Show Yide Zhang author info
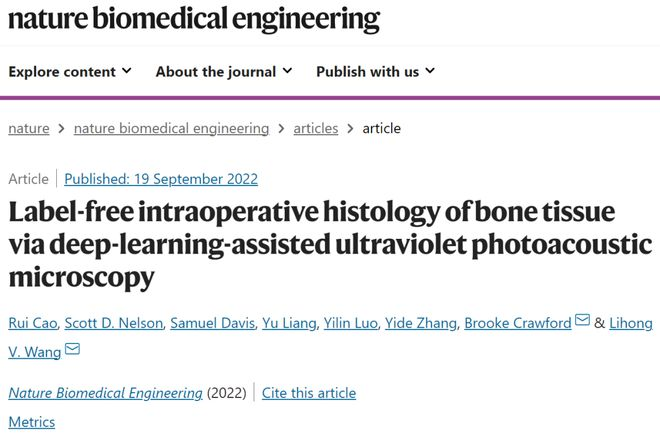The height and width of the screenshot is (444, 660). (x=422, y=322)
